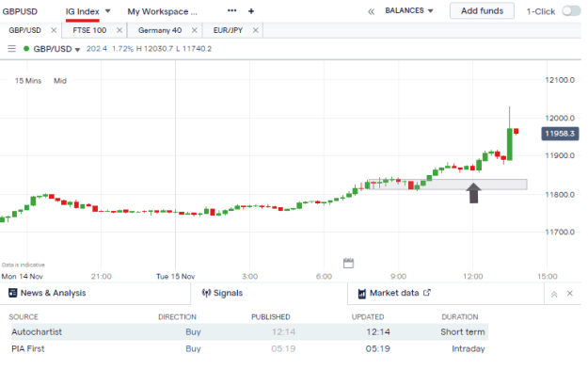Image resolution: width=588 pixels, height=370 pixels.
Task: Close the bottom signals panel
Action: coord(569,294)
